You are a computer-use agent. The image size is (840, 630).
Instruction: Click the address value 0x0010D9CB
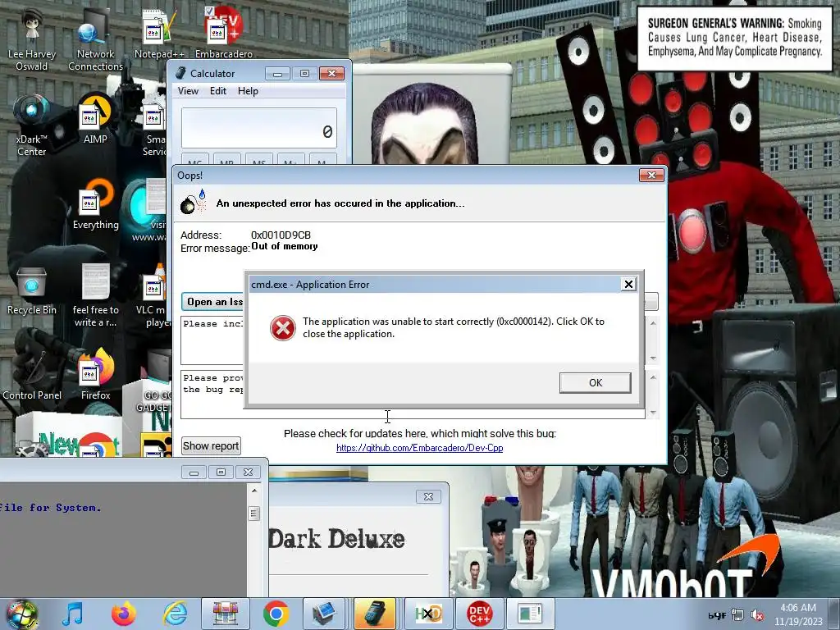coord(281,235)
